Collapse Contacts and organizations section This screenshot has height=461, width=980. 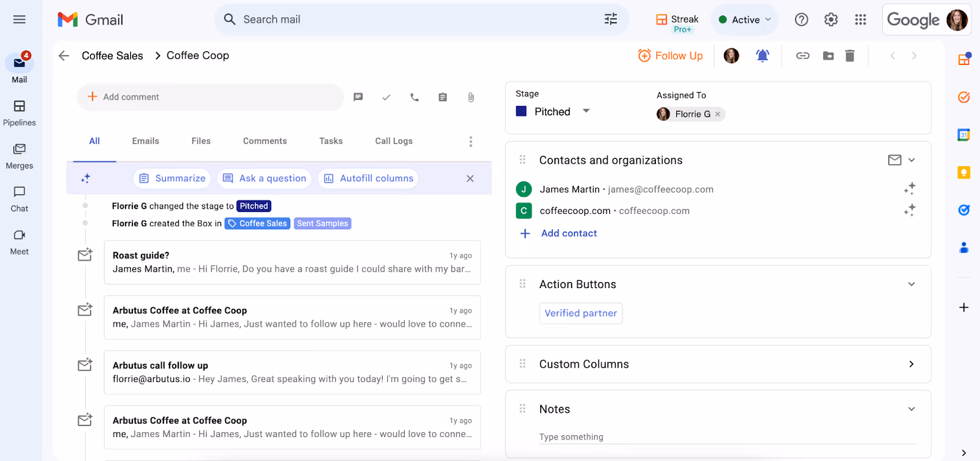pyautogui.click(x=911, y=160)
